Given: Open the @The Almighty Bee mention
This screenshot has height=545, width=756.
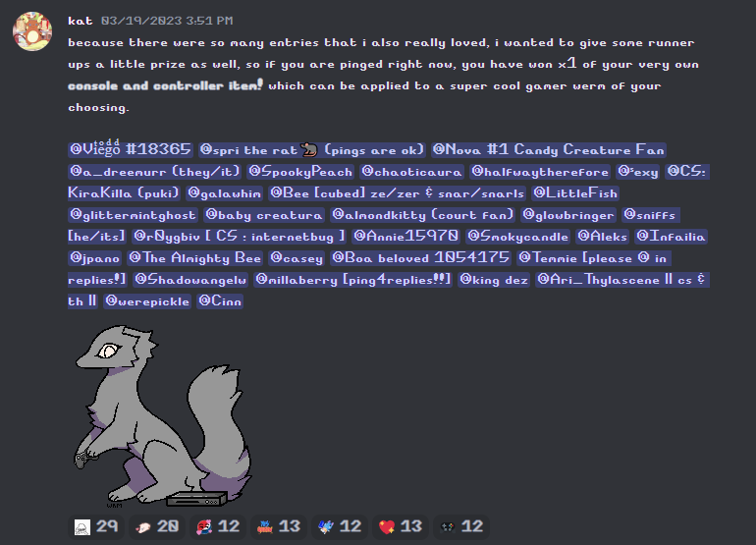Looking at the screenshot, I should pos(194,258).
